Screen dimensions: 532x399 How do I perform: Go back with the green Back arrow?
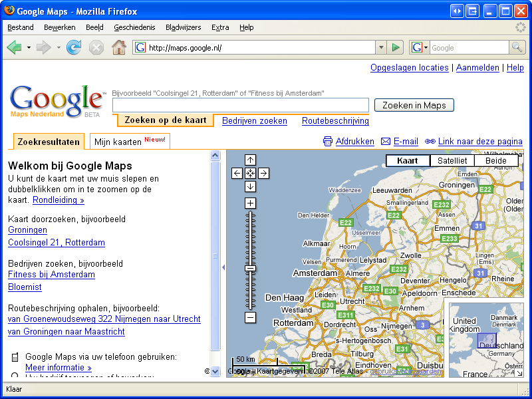pos(14,47)
